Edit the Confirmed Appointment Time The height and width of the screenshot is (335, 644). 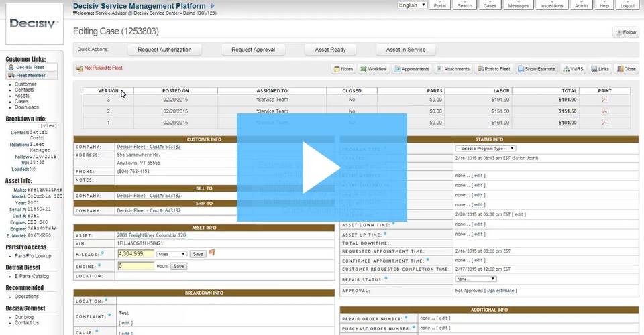tap(478, 260)
